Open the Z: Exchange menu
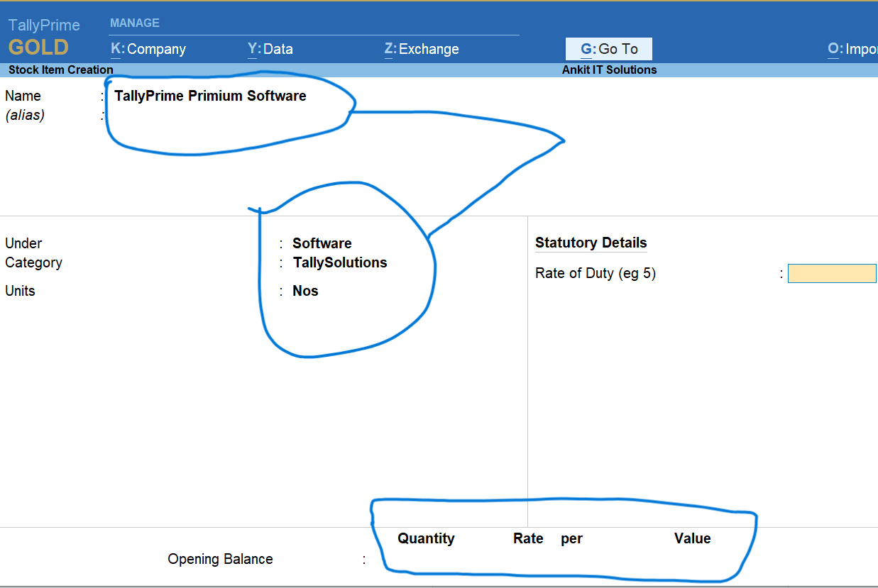Screen dimensions: 878x588 (422, 49)
